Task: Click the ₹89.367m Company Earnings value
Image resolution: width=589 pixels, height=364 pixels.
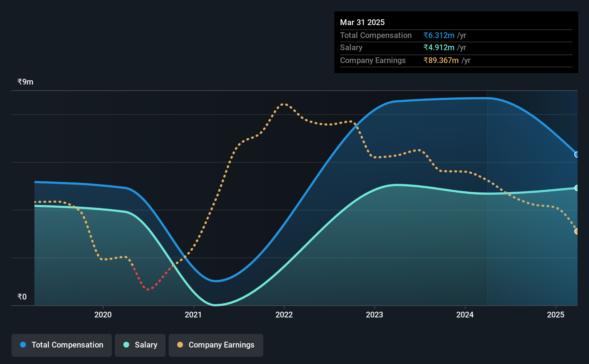Action: pyautogui.click(x=441, y=61)
